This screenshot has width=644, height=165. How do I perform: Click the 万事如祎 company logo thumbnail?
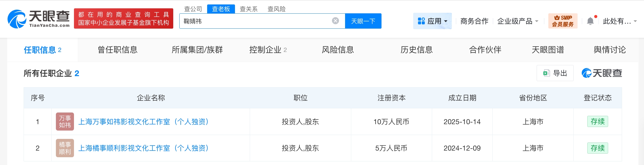[65, 122]
